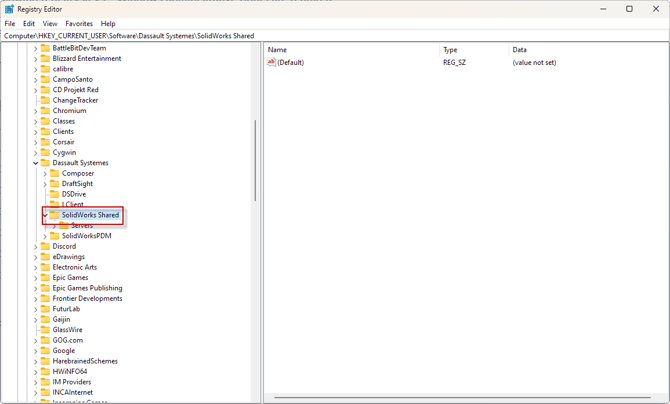Expand the CD Projekt Red key
670x404 pixels.
pyautogui.click(x=36, y=90)
